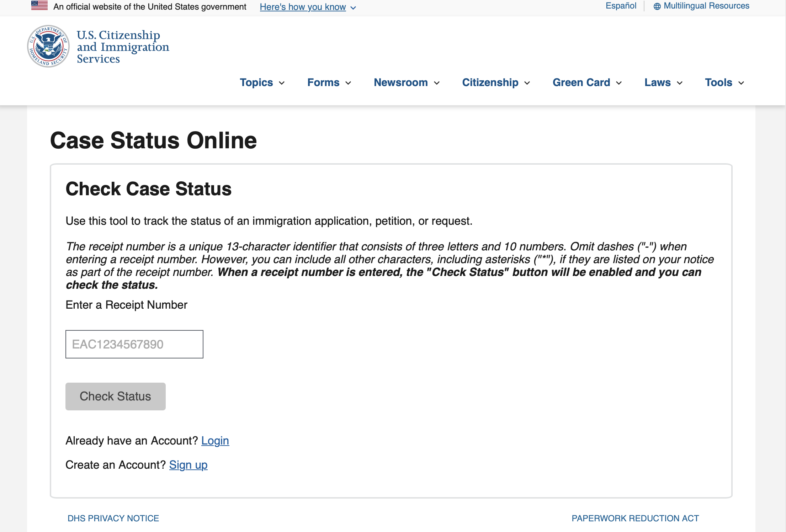Focus the receipt number input field
The image size is (786, 532).
134,344
